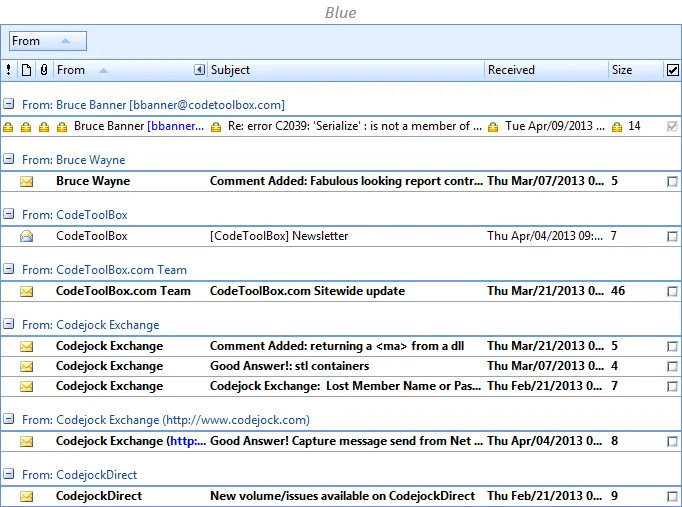The image size is (682, 507).
Task: Click the importance exclamation column header icon
Action: 9,70
